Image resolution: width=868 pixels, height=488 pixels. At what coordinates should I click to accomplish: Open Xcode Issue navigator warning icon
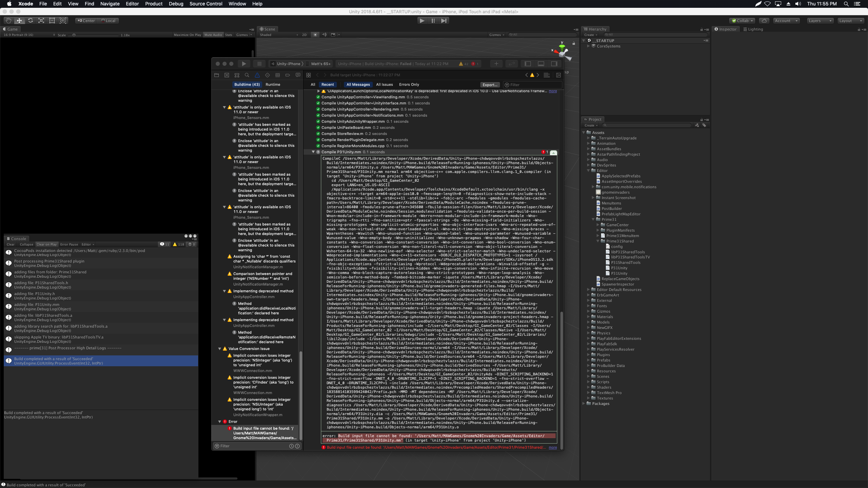tap(257, 75)
